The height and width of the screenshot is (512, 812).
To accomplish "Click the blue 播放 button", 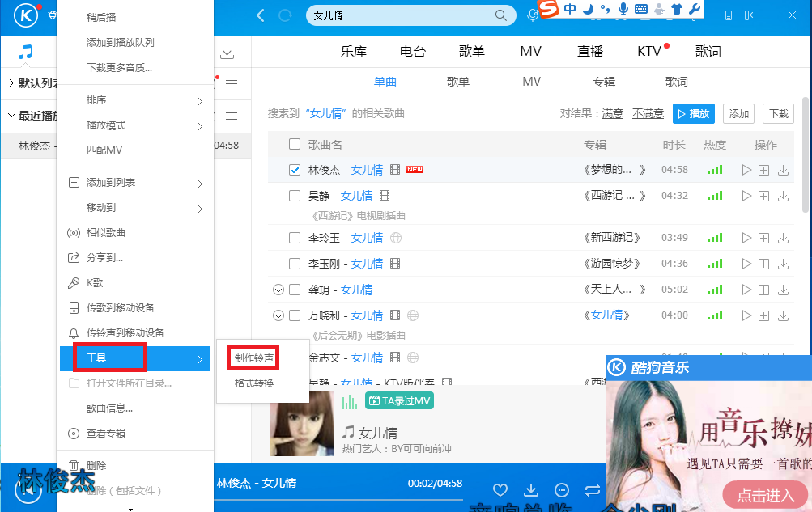I will 694,114.
